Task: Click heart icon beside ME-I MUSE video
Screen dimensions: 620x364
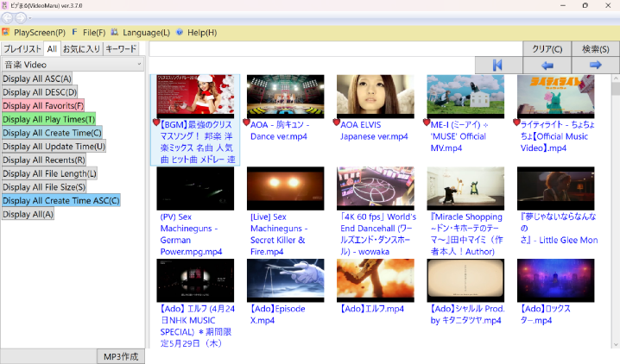Action: tap(427, 123)
